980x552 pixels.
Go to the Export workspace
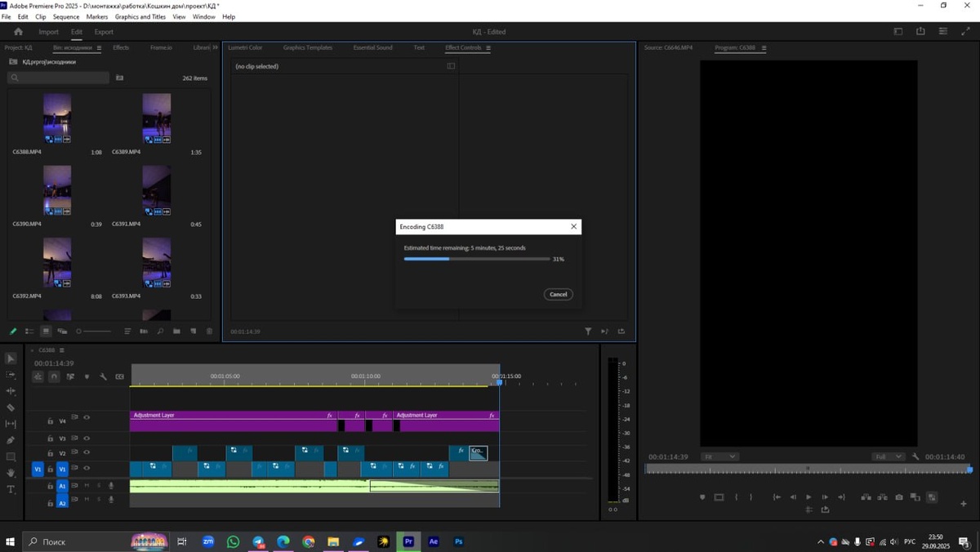pyautogui.click(x=104, y=32)
